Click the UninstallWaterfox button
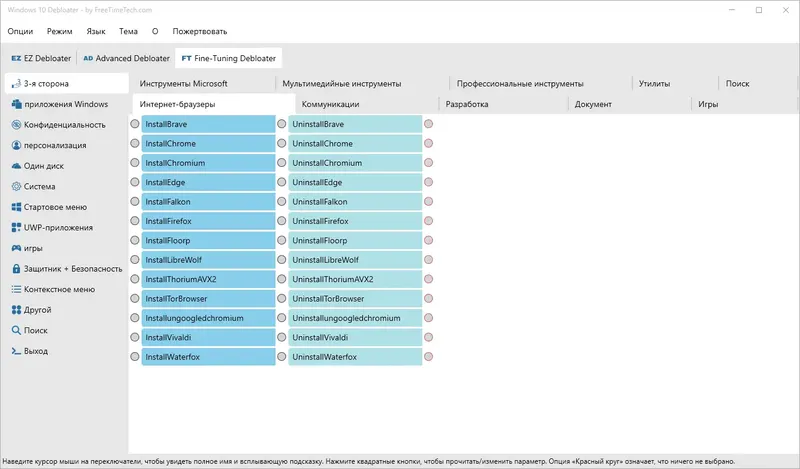800x469 pixels. pos(355,357)
